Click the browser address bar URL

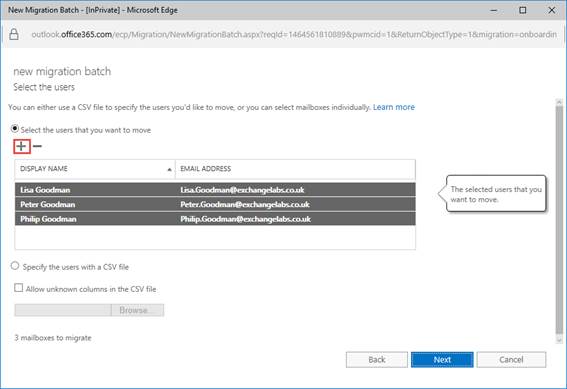(294, 34)
